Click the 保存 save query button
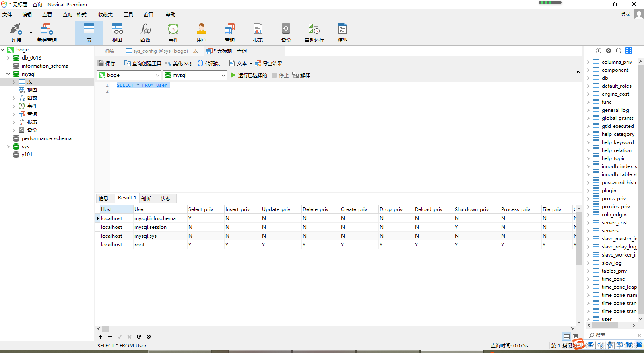This screenshot has width=644, height=353. (107, 64)
